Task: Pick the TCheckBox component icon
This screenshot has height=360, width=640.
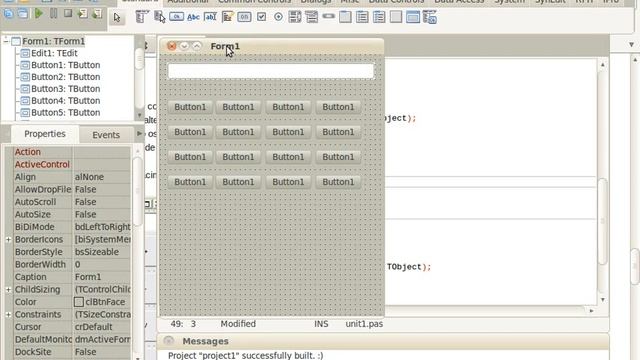Action: coord(261,17)
